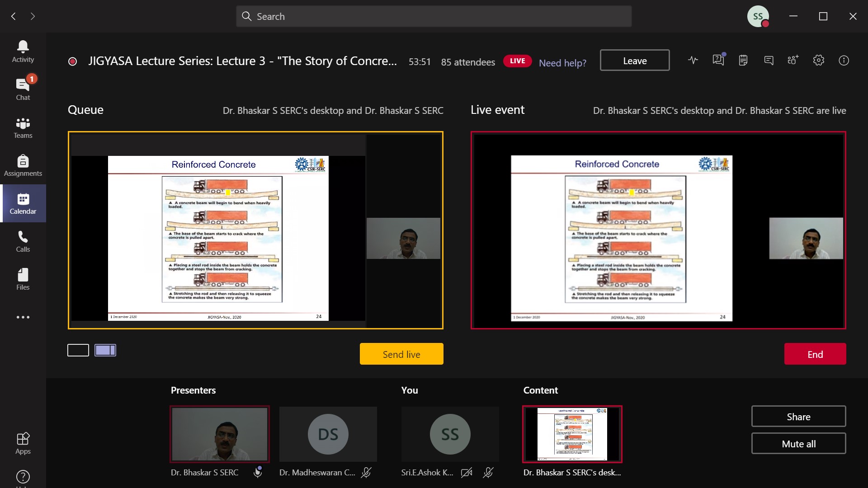Leave the meeting
Viewport: 868px width, 488px height.
[635, 60]
